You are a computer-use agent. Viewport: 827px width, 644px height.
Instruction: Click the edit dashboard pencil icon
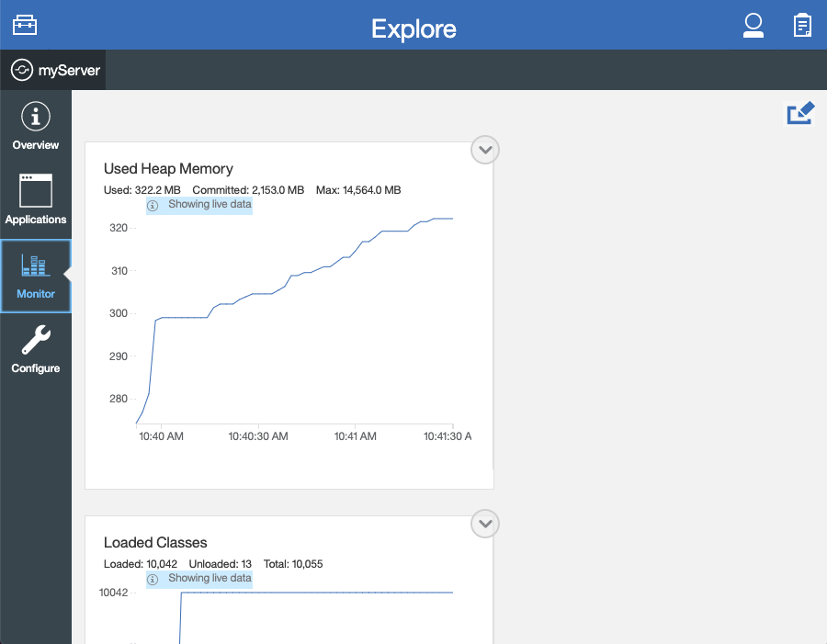point(799,112)
